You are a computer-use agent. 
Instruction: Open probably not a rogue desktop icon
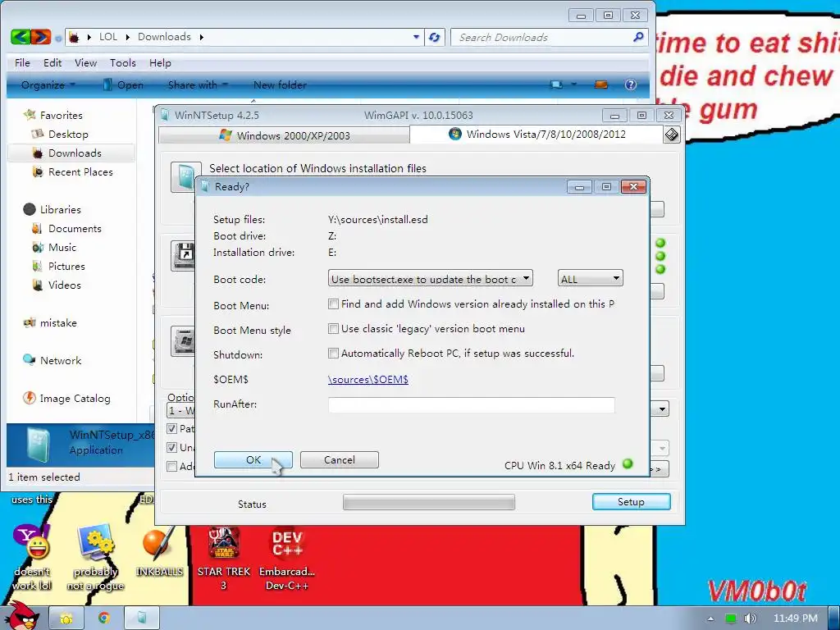95,559
